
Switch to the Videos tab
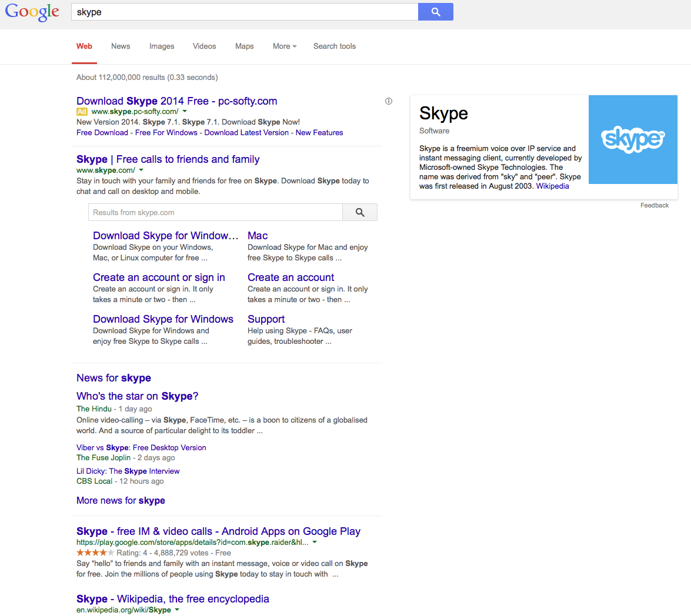pos(205,46)
